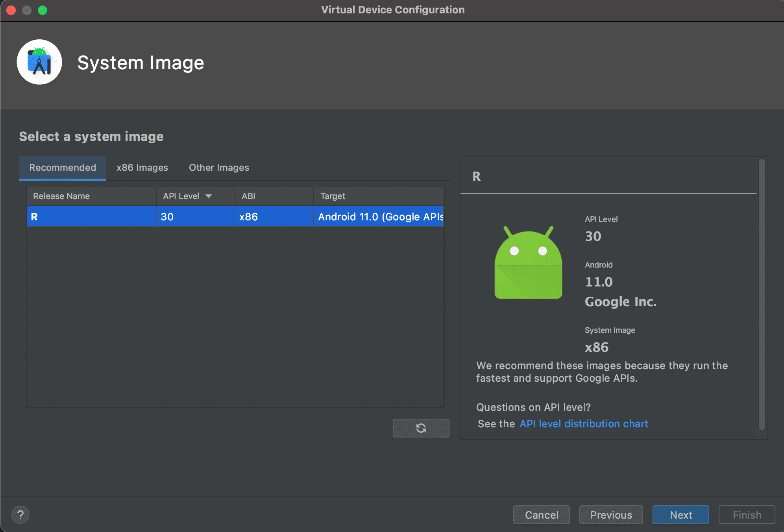784x532 pixels.
Task: Open the help question mark icon
Action: (x=20, y=515)
